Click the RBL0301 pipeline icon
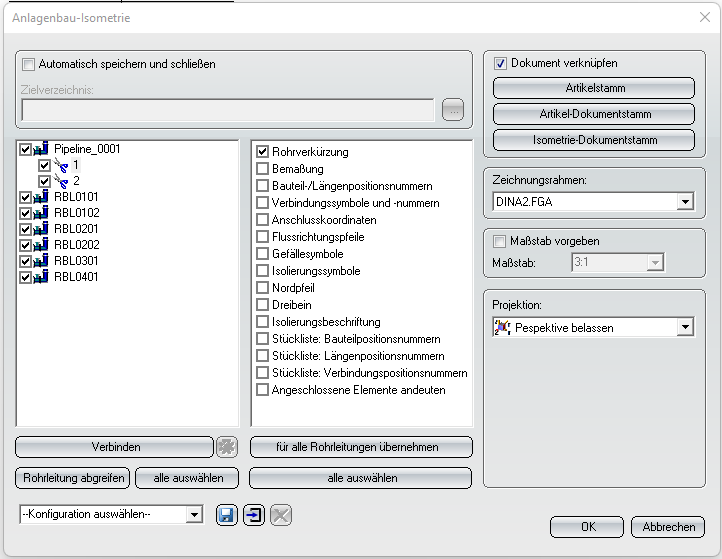This screenshot has height=559, width=722. [x=41, y=261]
